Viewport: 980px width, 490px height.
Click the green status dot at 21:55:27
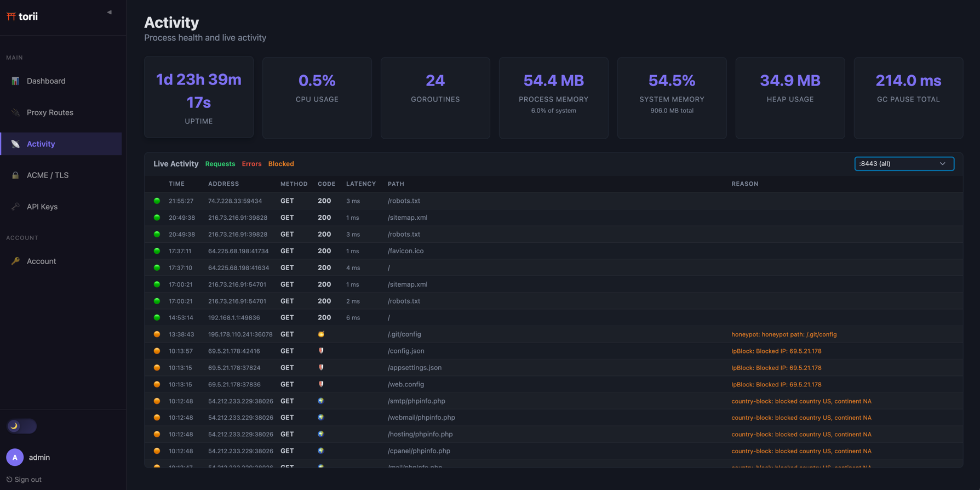tap(157, 201)
